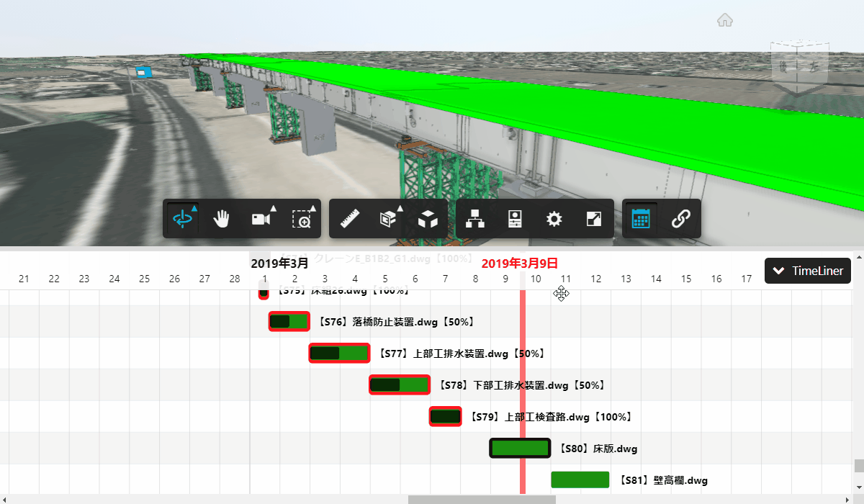The image size is (864, 504).
Task: Click the chain link icon
Action: [680, 219]
